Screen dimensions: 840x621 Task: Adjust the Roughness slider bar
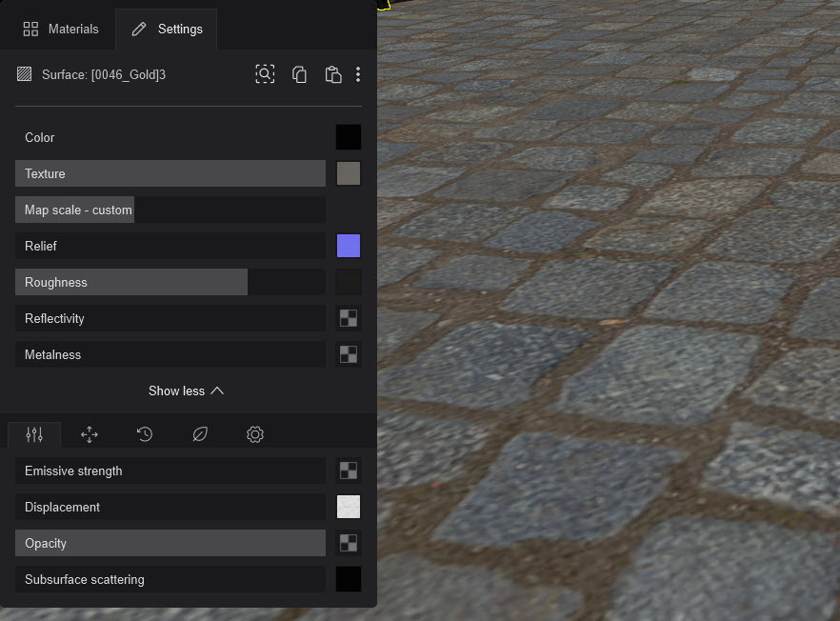point(131,282)
